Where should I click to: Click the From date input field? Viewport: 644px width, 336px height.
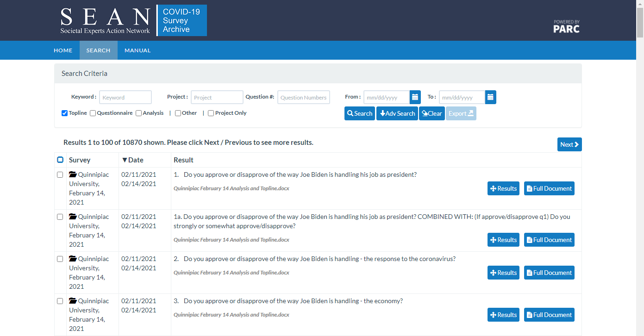(x=387, y=97)
